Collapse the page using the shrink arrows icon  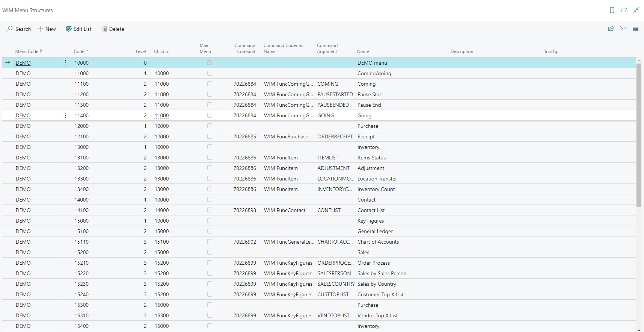click(x=636, y=10)
